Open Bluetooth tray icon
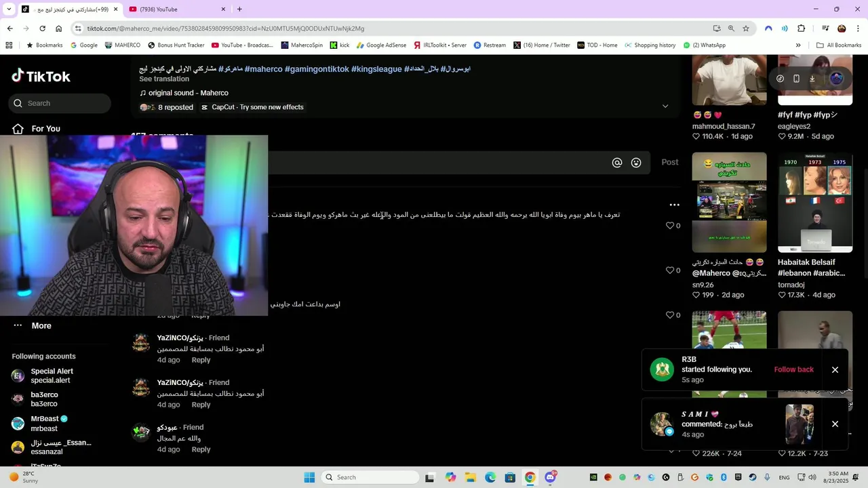 coord(724,477)
